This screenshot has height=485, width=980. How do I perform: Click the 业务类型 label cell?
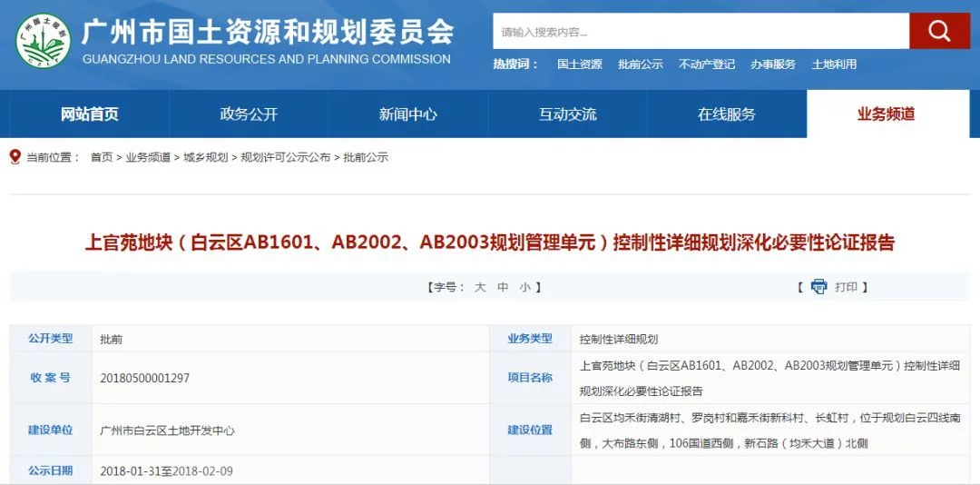(x=530, y=339)
